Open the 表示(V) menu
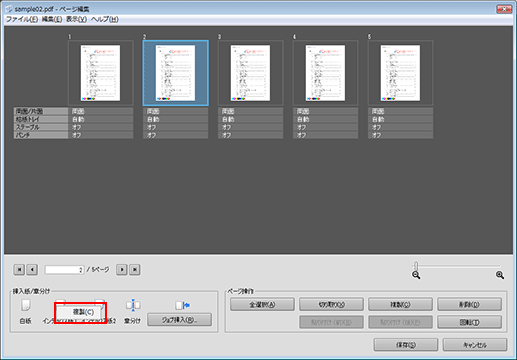517x360 pixels. coord(76,19)
